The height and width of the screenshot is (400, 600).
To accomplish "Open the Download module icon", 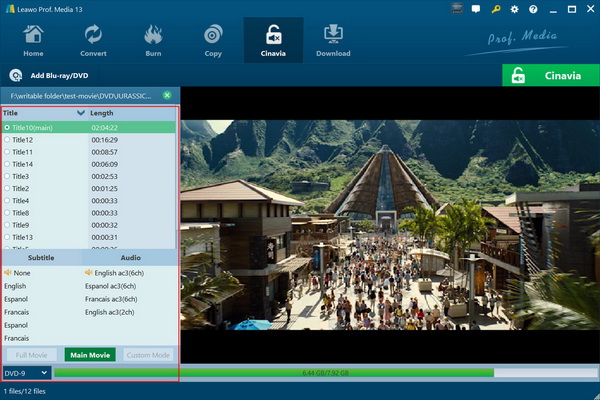I will [333, 34].
